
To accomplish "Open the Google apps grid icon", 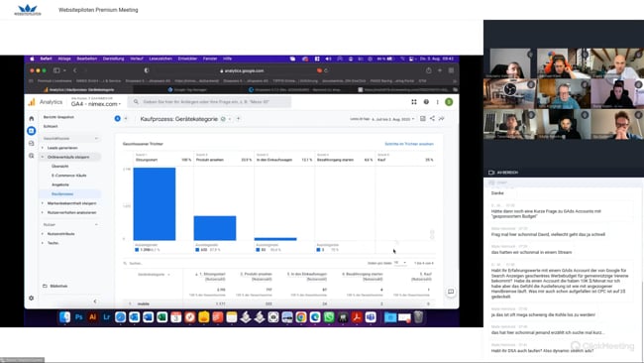I will (x=414, y=102).
